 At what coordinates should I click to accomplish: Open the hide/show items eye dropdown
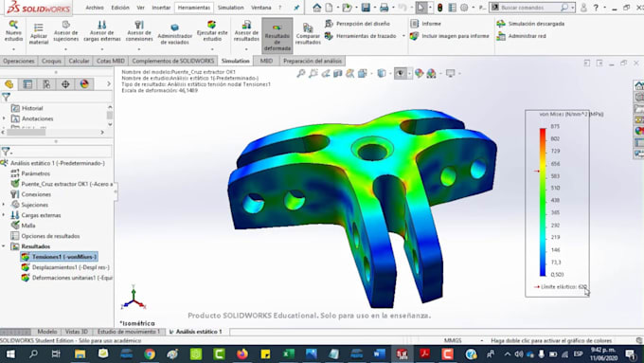click(409, 74)
